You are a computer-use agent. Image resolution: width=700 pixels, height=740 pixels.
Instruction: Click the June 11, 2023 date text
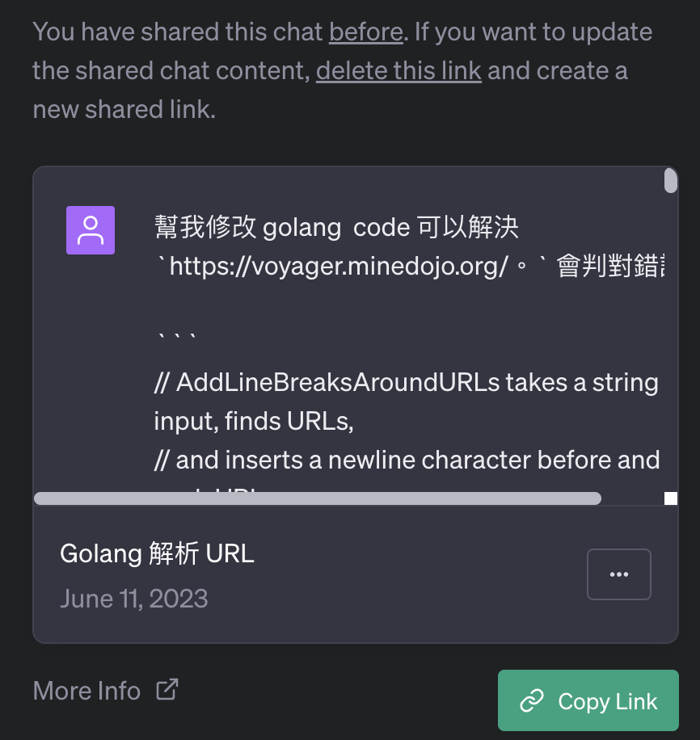[133, 599]
